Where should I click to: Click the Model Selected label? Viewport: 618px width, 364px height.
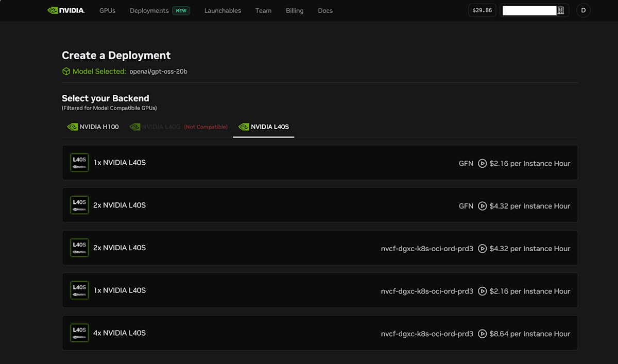click(x=99, y=72)
